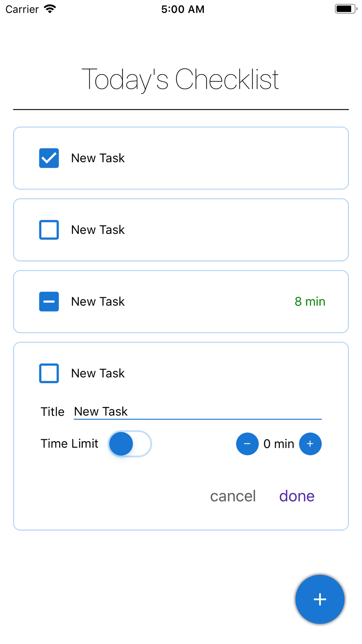Check the checkbox in the expanded task card

point(49,373)
